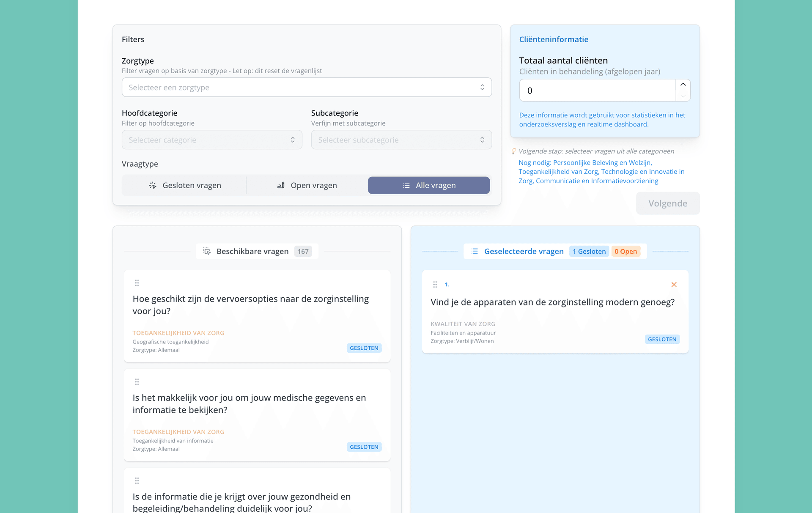Click the Open vragen arrow icon

click(281, 185)
